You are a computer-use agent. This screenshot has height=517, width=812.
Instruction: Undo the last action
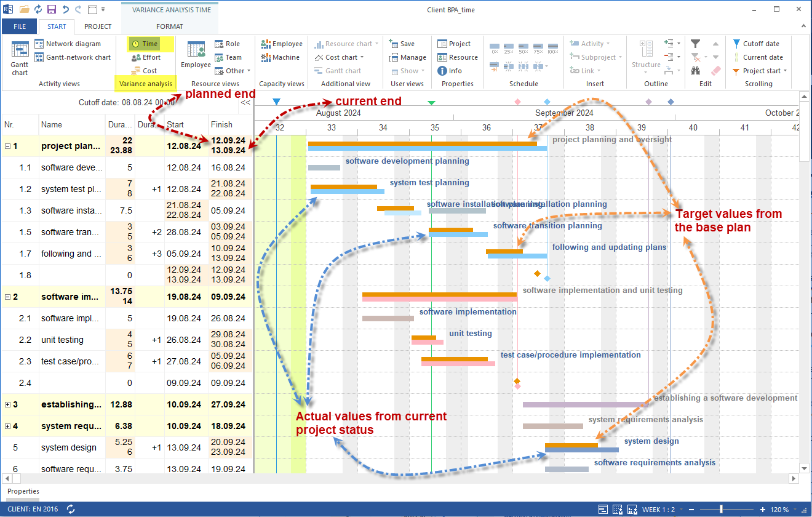pyautogui.click(x=65, y=10)
